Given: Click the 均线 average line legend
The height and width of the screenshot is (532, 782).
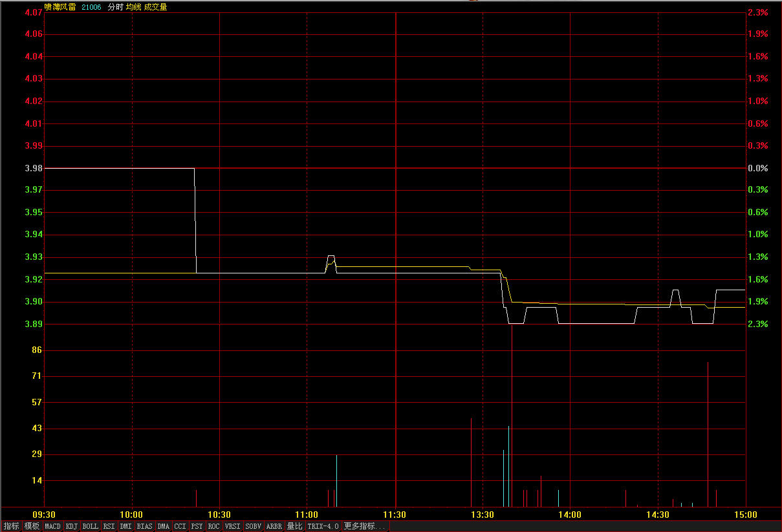Looking at the screenshot, I should pos(134,6).
